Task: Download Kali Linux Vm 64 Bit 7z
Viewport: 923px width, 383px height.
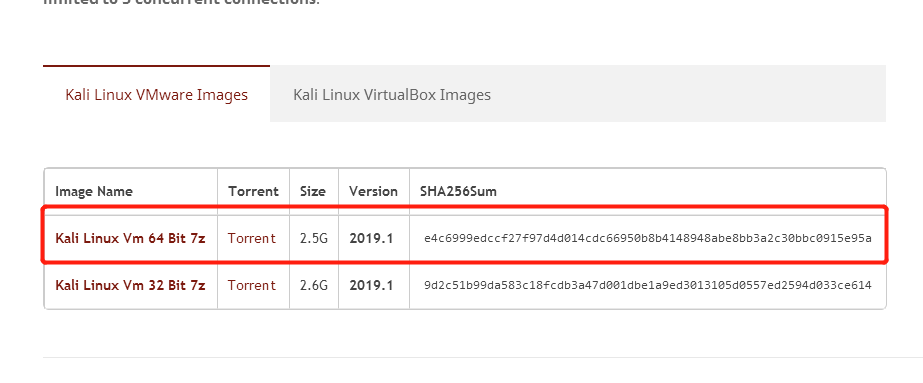Action: (130, 238)
